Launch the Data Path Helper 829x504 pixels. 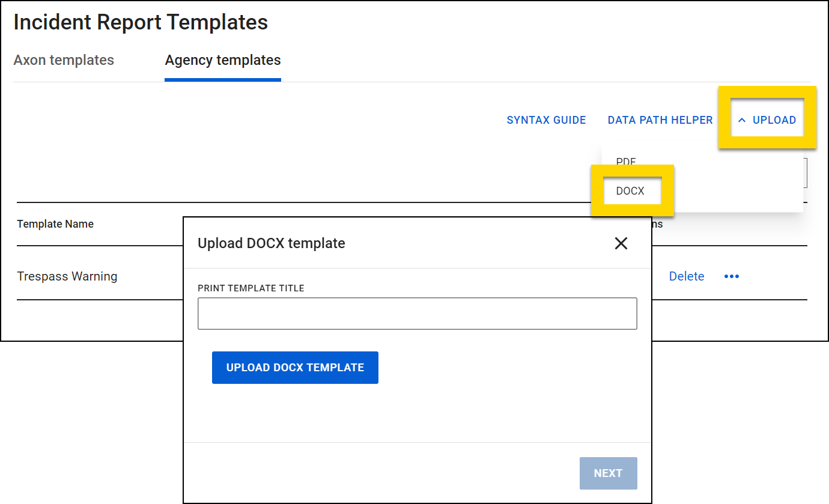click(x=660, y=120)
